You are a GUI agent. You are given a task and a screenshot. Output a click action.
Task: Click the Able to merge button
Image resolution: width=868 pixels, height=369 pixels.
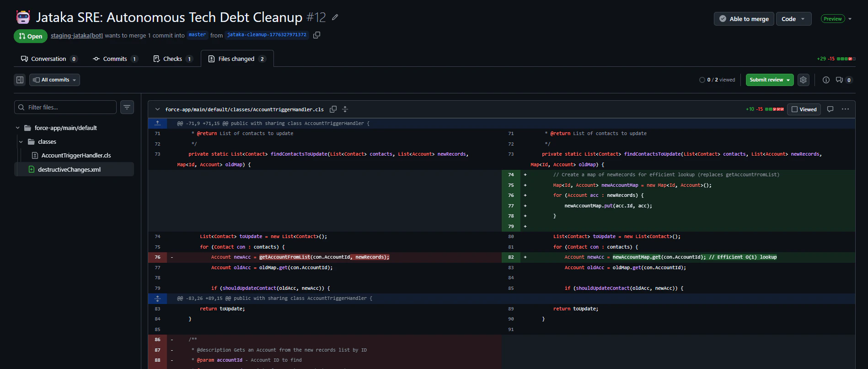pyautogui.click(x=744, y=19)
